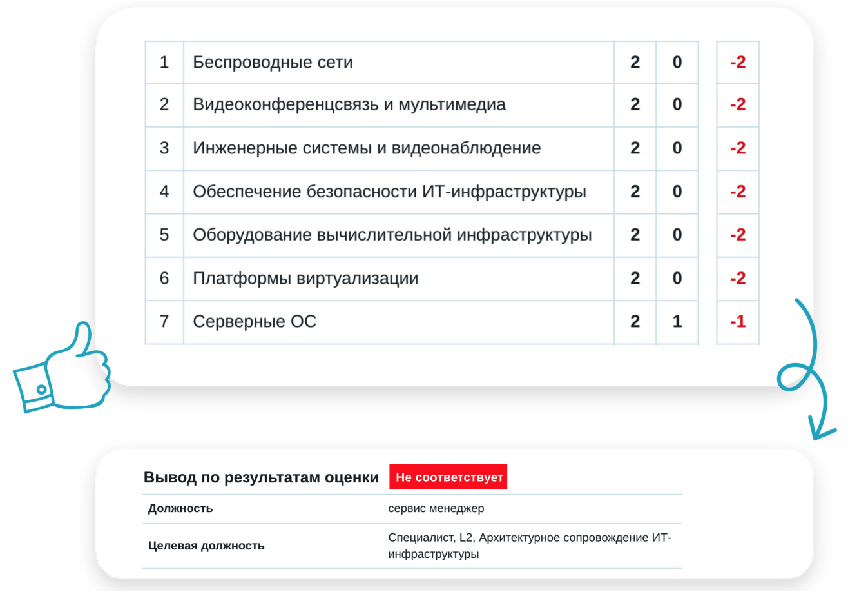
Task: Click row number 7 cell
Action: tap(164, 321)
